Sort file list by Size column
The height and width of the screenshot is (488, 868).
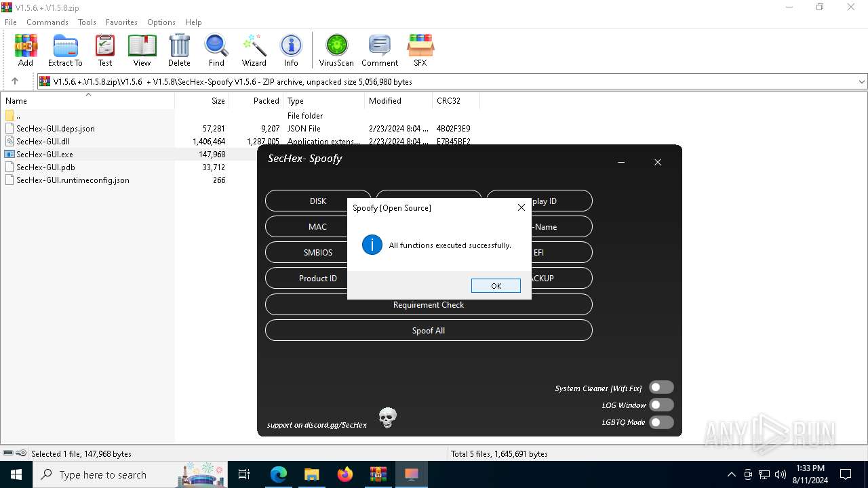[x=202, y=100]
